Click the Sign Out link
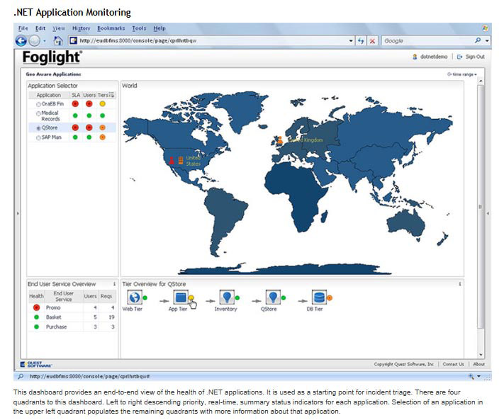The height and width of the screenshot is (420, 504). point(475,57)
